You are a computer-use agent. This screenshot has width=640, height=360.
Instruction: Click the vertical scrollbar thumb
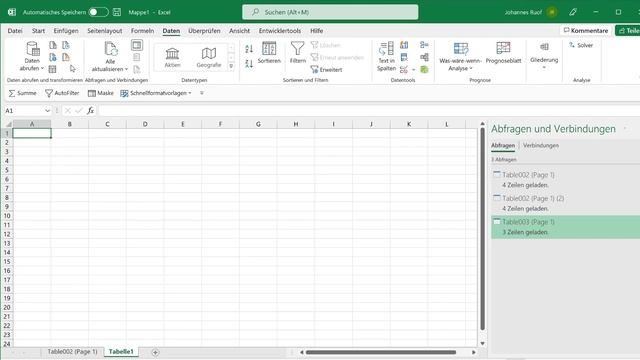pyautogui.click(x=482, y=229)
